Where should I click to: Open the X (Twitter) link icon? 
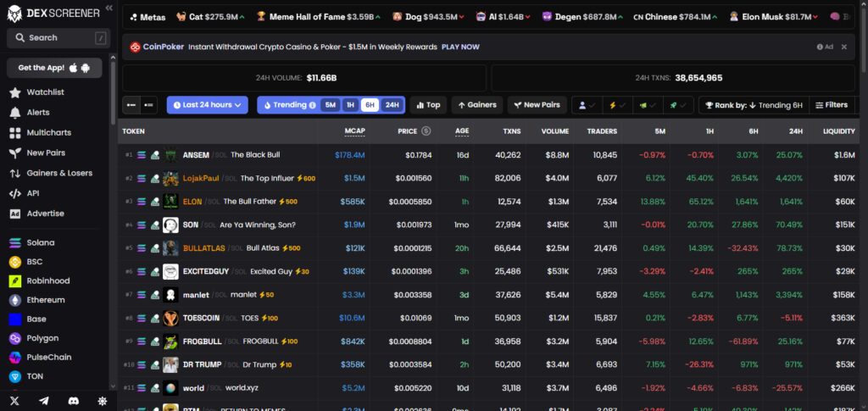pos(15,401)
